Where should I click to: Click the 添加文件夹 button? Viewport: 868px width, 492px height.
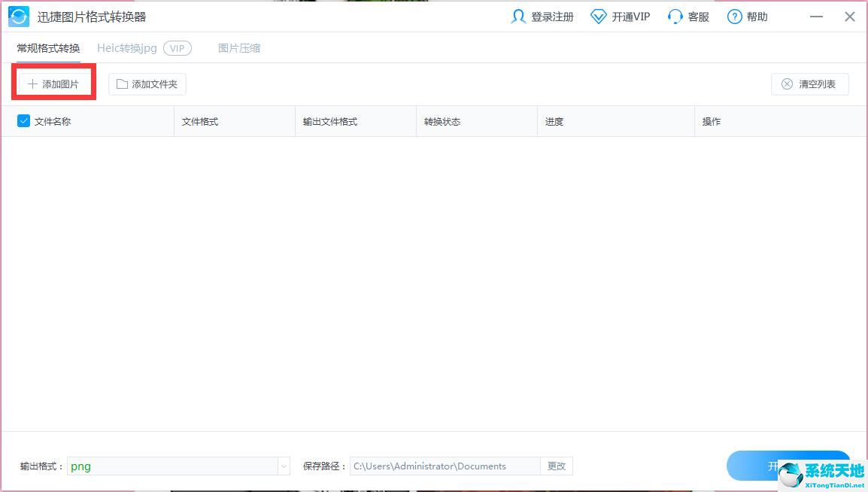pyautogui.click(x=147, y=84)
